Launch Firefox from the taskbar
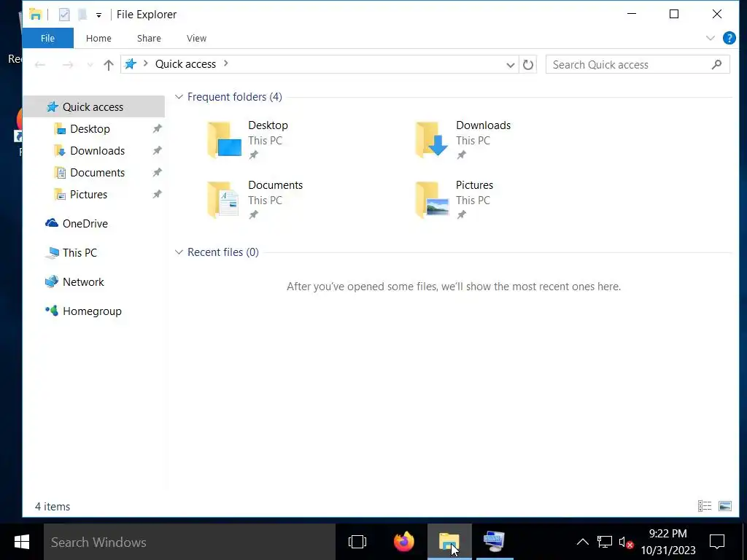Image resolution: width=747 pixels, height=560 pixels. coord(404,542)
